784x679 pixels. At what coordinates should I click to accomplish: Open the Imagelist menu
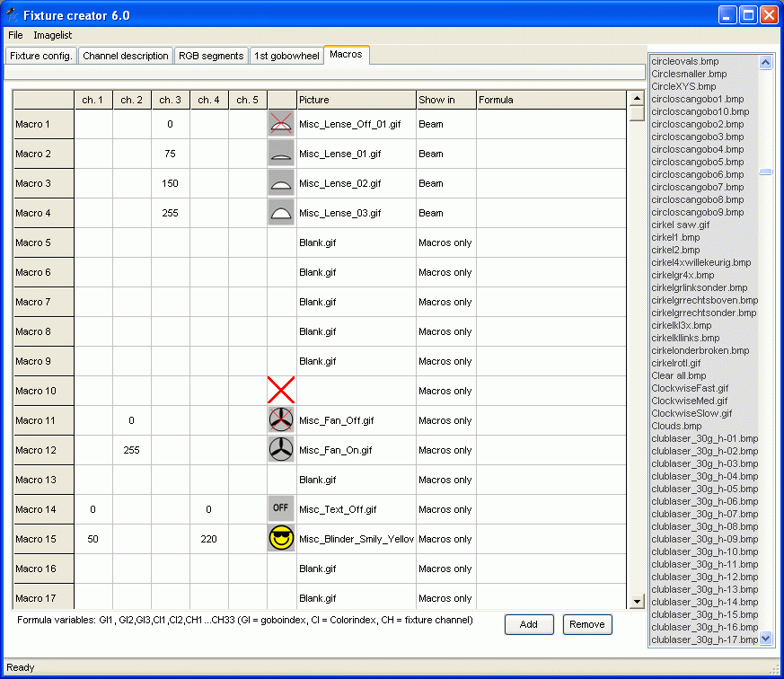tap(52, 35)
